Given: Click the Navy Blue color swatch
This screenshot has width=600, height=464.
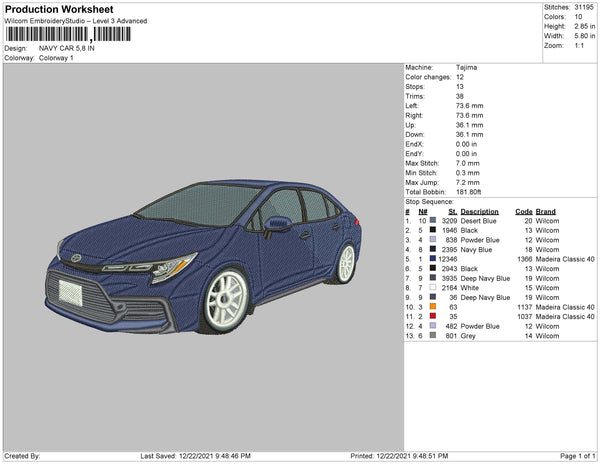Looking at the screenshot, I should tap(433, 249).
